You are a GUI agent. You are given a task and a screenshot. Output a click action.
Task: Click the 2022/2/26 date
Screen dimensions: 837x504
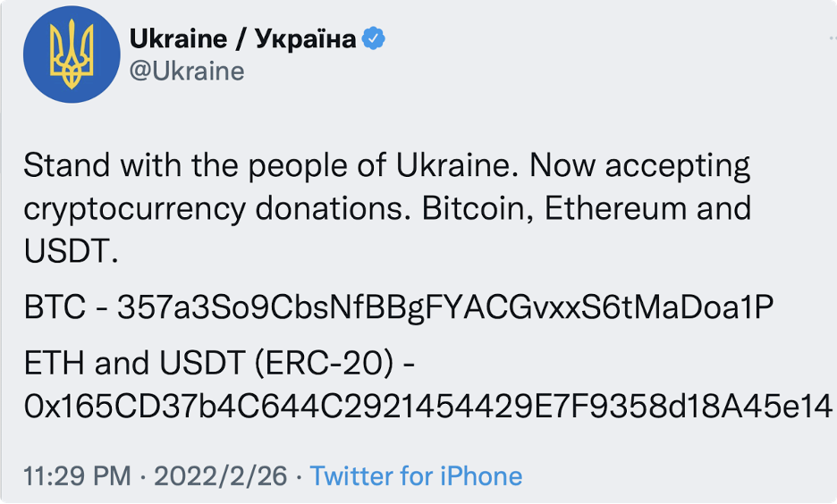coord(221,475)
